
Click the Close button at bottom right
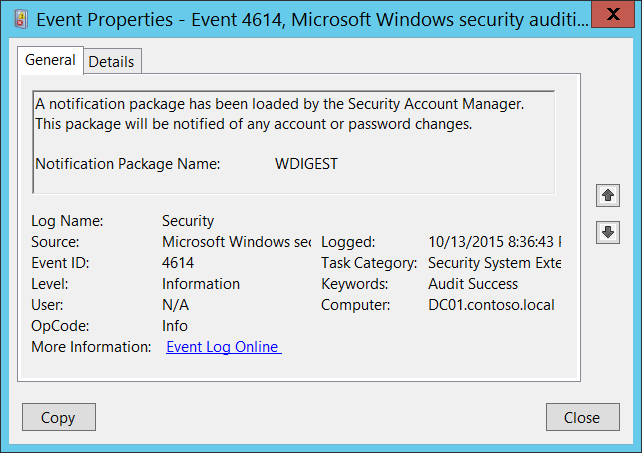(x=581, y=417)
